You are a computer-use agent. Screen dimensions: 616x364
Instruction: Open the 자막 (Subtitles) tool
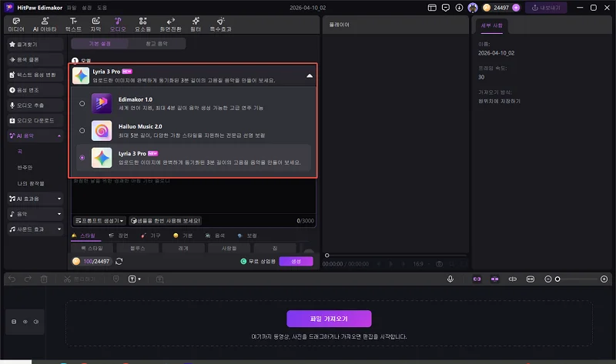click(95, 25)
